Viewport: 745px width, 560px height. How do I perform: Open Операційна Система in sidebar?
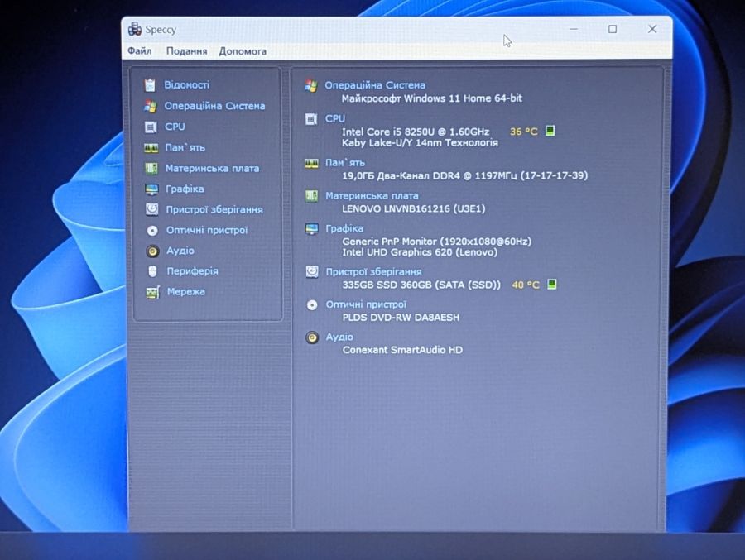pos(214,105)
